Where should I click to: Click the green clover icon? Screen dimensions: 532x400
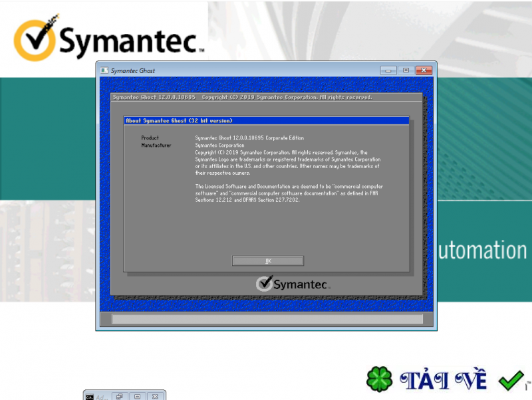click(x=379, y=379)
